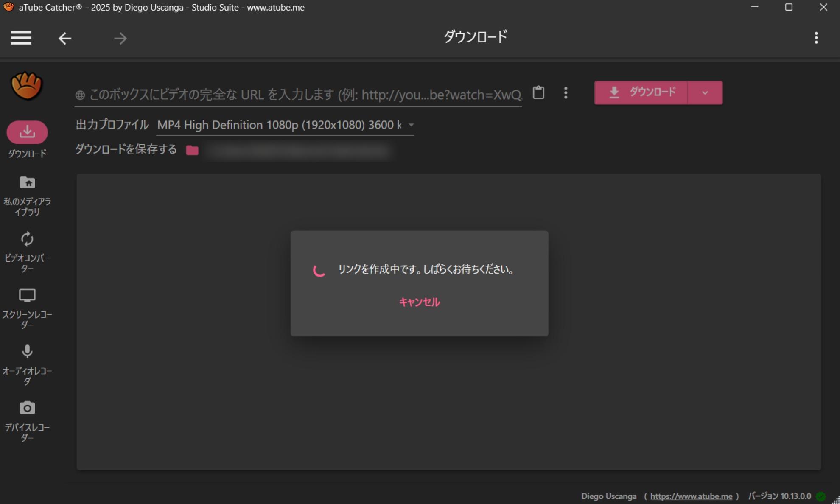This screenshot has height=504, width=840.
Task: Open the top-right vertical dots menu
Action: 816,38
